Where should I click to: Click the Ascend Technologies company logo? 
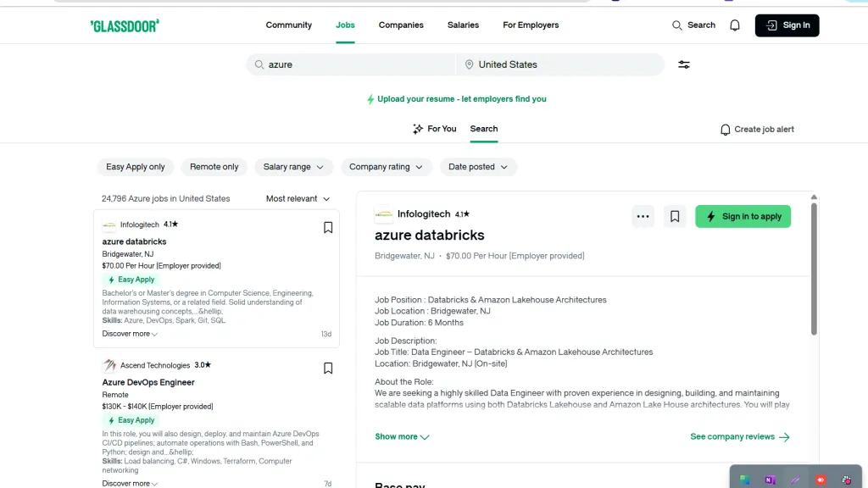point(109,365)
